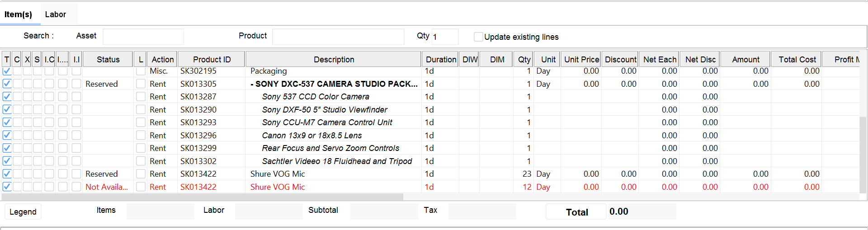Click the Asset search field
This screenshot has width=868, height=230.
point(143,36)
